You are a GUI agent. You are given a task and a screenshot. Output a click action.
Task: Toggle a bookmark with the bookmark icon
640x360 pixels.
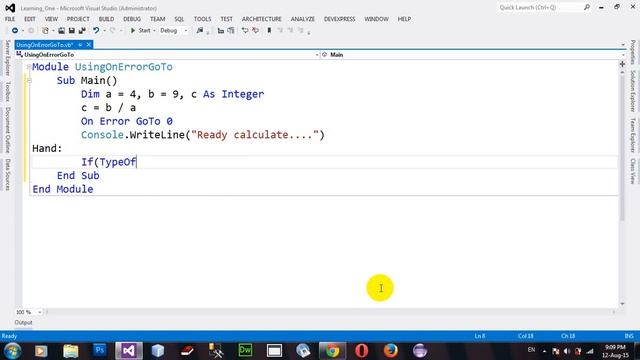pos(269,31)
